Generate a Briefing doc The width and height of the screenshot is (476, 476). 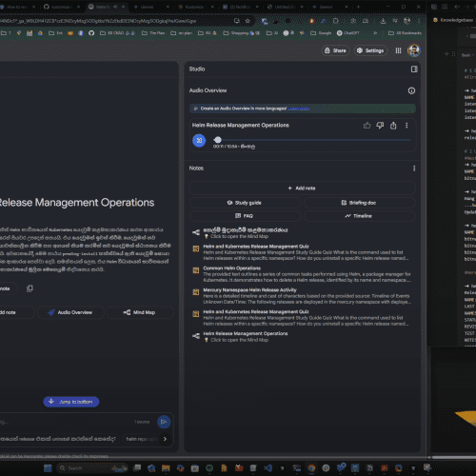360,203
